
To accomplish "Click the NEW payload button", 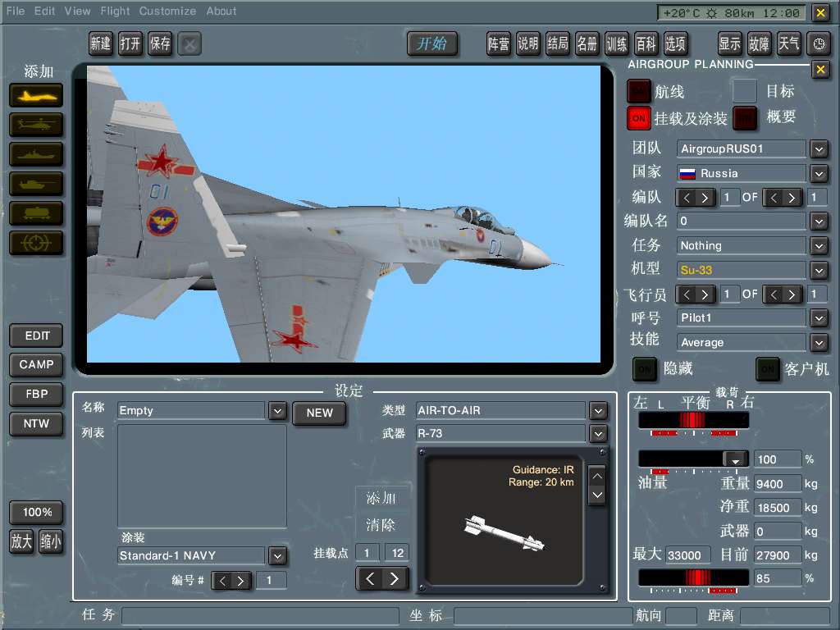I will (x=319, y=413).
